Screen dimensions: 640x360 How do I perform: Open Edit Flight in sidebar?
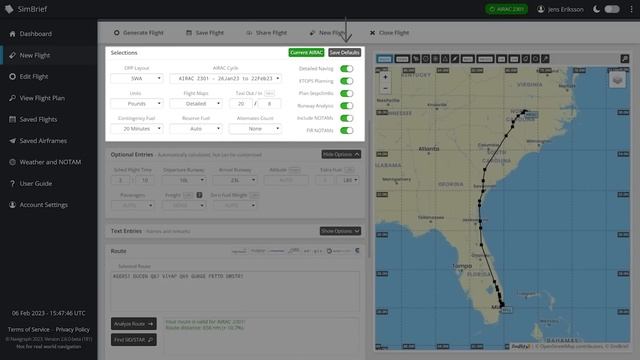pos(34,76)
